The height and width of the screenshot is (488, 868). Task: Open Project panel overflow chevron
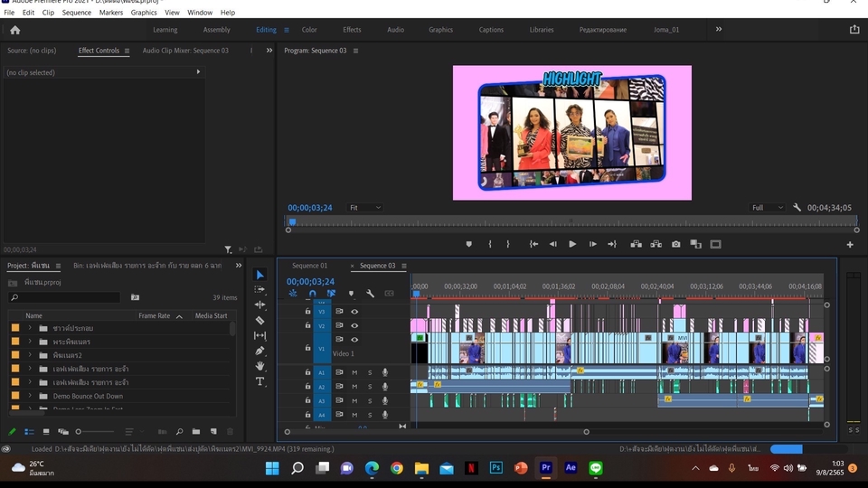coord(239,266)
